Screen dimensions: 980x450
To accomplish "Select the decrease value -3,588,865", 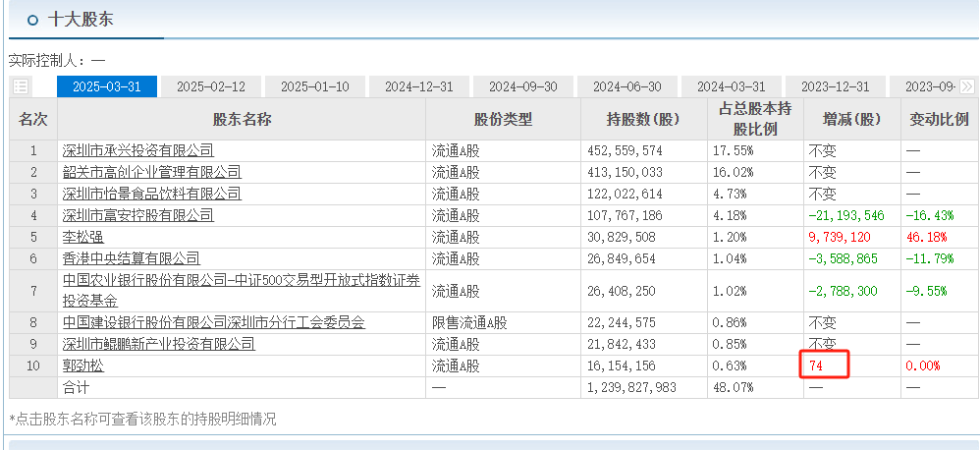I will pos(843,258).
